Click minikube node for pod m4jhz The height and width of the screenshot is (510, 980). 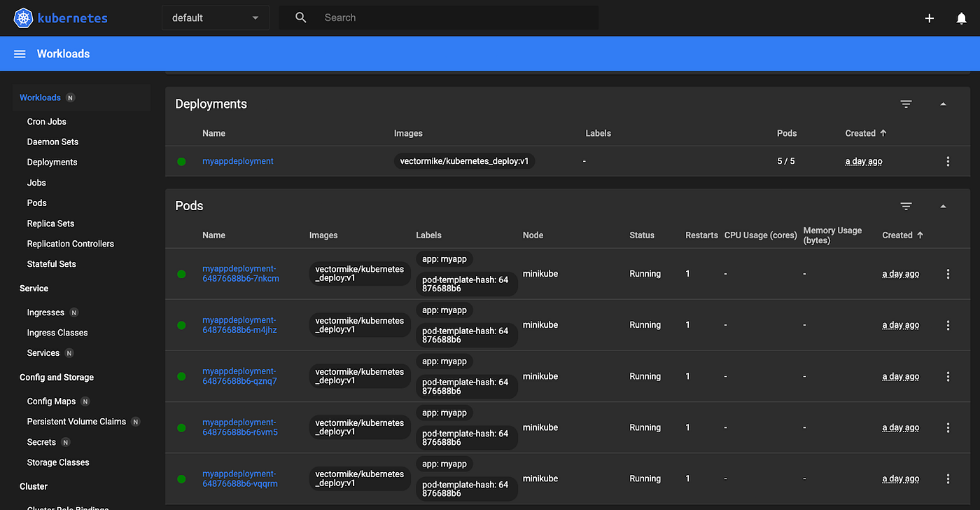540,325
